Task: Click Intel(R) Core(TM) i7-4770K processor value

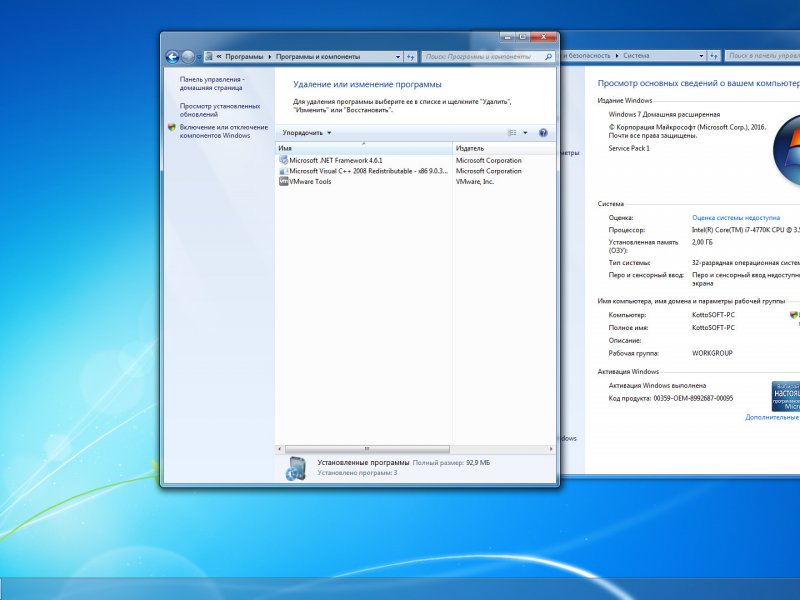Action: tap(746, 230)
